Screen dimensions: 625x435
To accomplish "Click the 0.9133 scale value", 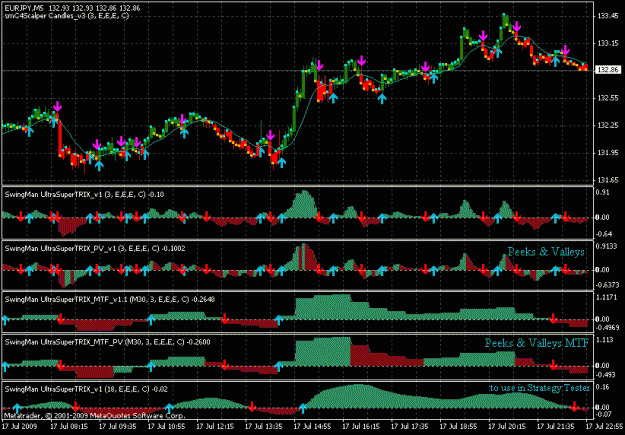I will coord(606,246).
